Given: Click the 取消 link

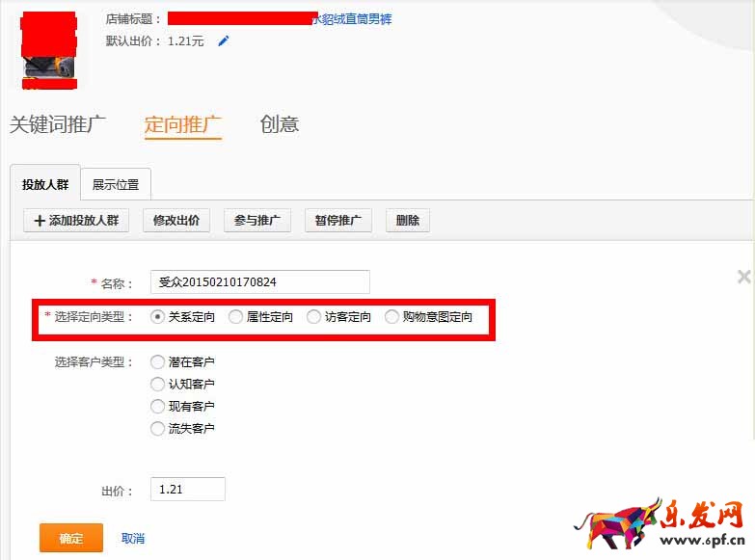Looking at the screenshot, I should pos(133,539).
